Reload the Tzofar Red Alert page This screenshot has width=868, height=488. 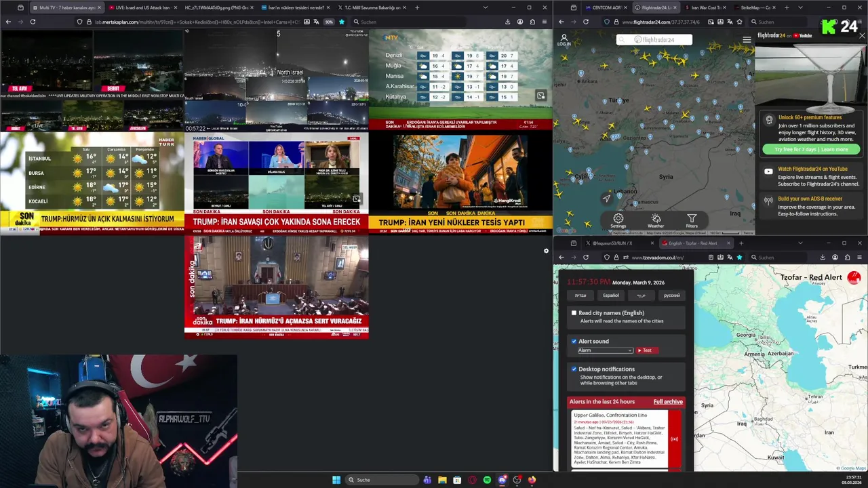[x=586, y=258]
